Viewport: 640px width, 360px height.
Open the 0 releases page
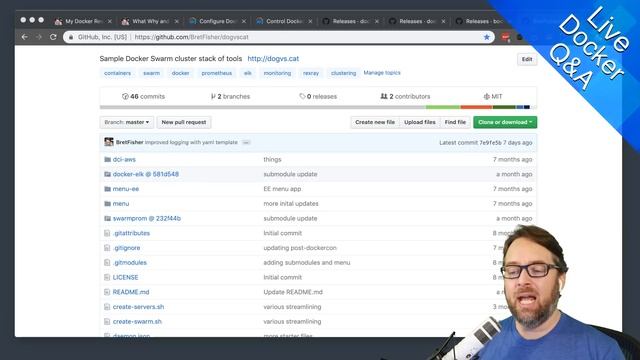click(x=318, y=96)
